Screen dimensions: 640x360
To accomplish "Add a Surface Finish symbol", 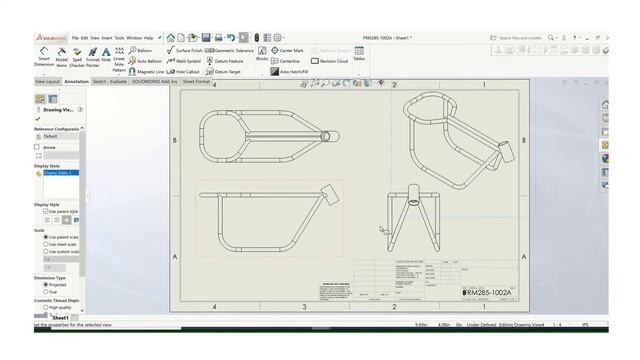I will click(184, 51).
